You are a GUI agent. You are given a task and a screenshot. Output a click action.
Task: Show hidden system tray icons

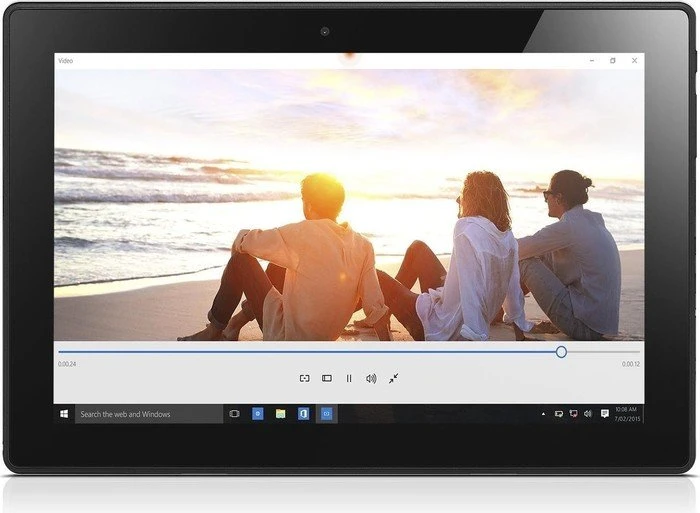point(543,414)
